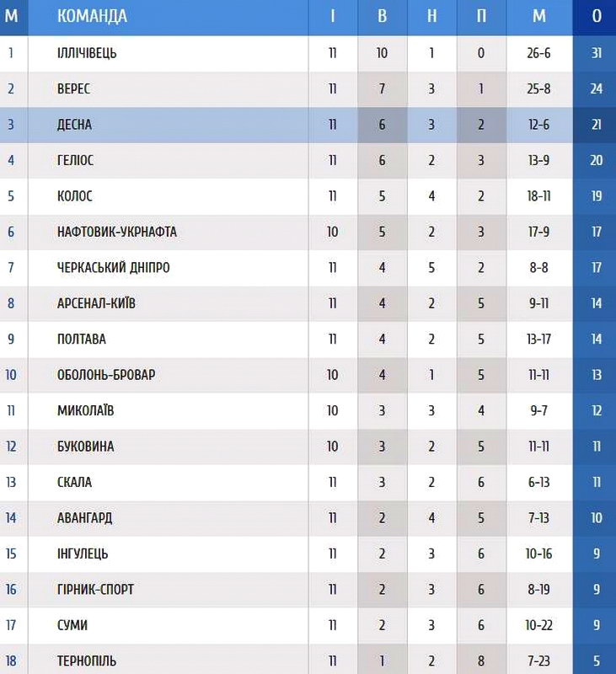616x674 pixels.
Task: Click the П losses column header
Action: point(481,16)
